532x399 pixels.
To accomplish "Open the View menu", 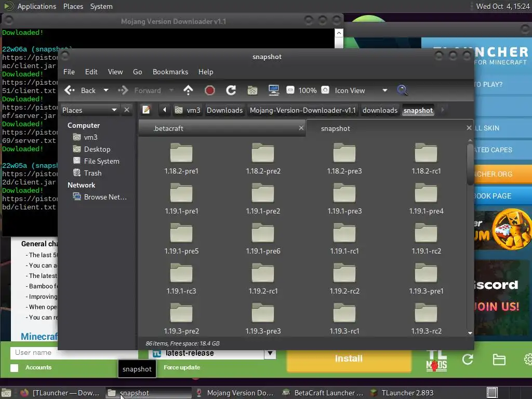I will click(x=115, y=72).
